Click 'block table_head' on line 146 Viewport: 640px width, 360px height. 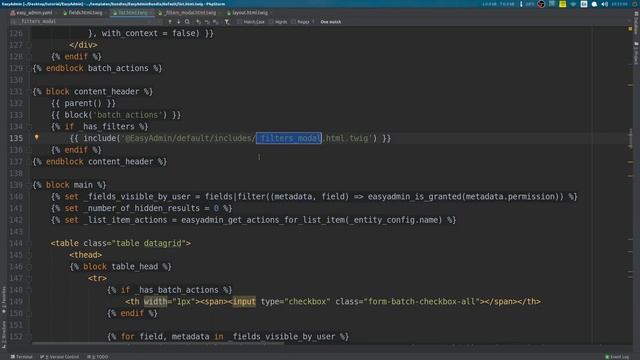[120, 267]
